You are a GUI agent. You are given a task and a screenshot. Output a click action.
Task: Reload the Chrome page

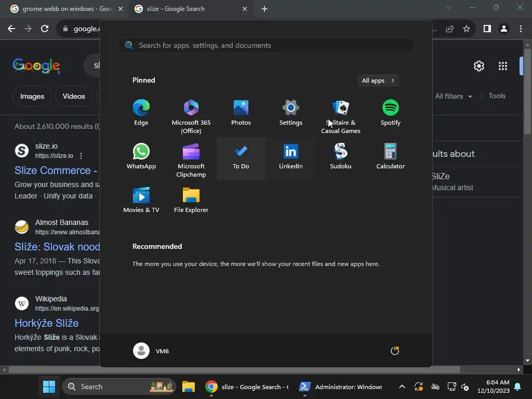coord(45,29)
